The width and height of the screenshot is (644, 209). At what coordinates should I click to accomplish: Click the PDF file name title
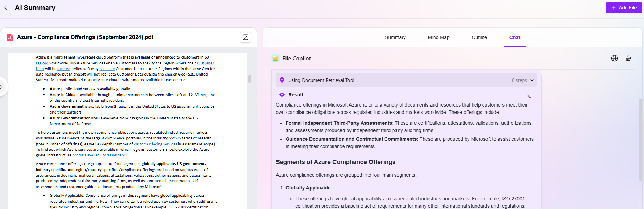pyautogui.click(x=85, y=37)
